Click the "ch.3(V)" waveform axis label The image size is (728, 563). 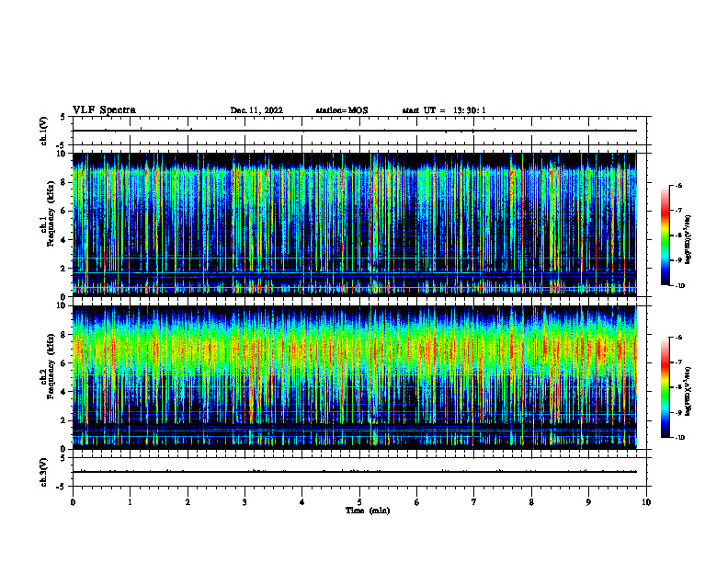[44, 472]
